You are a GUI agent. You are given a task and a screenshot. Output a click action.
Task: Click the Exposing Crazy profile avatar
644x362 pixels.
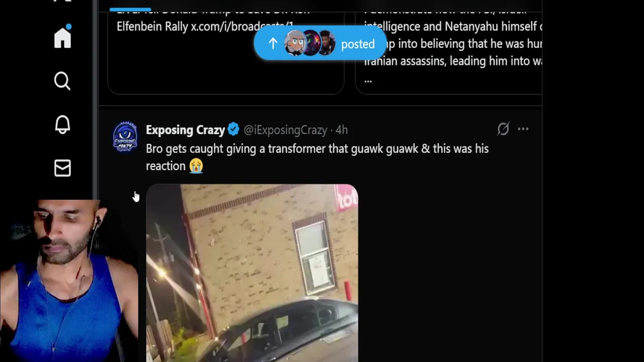pos(125,136)
